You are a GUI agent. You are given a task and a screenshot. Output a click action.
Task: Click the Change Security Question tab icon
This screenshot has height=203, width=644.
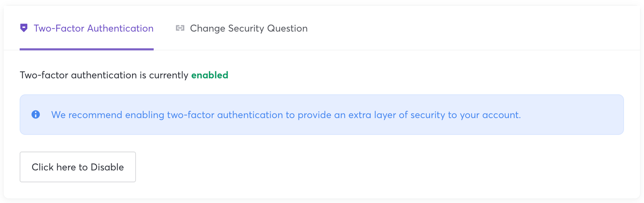click(180, 28)
